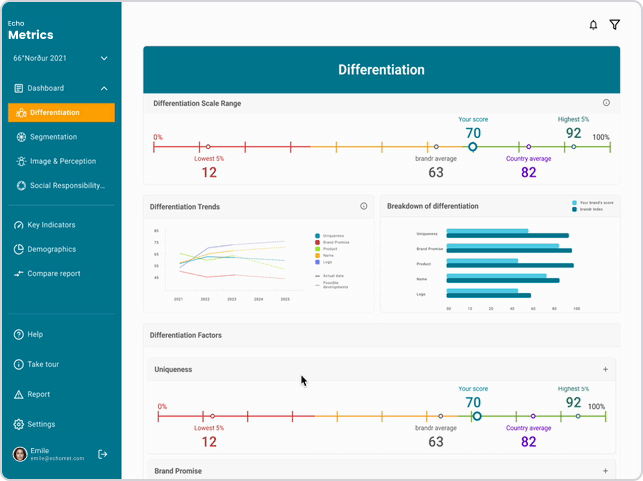Click the logout icon next to Emile
The height and width of the screenshot is (481, 643).
(x=102, y=454)
